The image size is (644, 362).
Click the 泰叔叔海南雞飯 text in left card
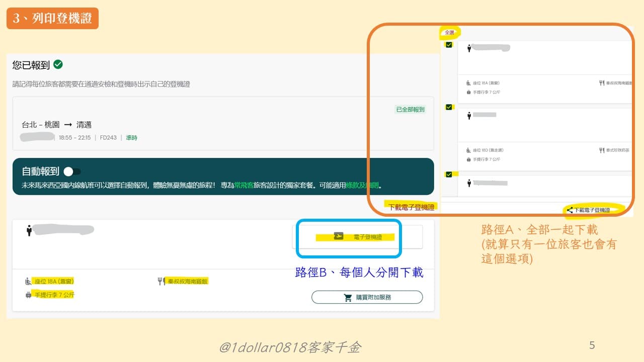[188, 281]
